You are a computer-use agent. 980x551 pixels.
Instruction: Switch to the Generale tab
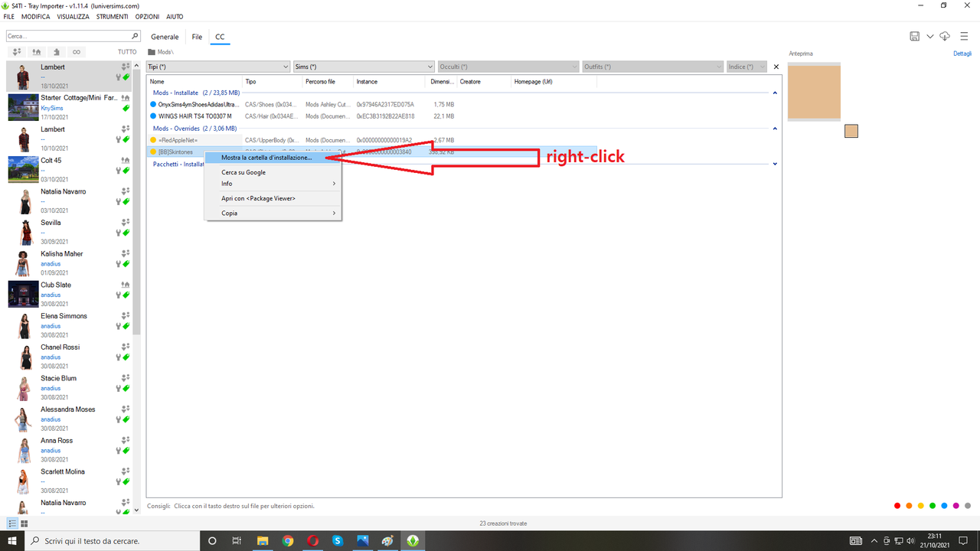click(x=165, y=36)
